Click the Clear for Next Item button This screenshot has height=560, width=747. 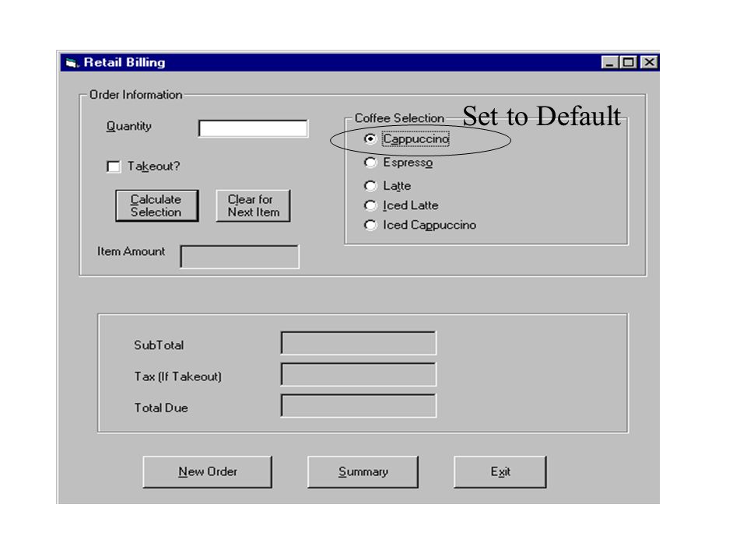click(253, 205)
